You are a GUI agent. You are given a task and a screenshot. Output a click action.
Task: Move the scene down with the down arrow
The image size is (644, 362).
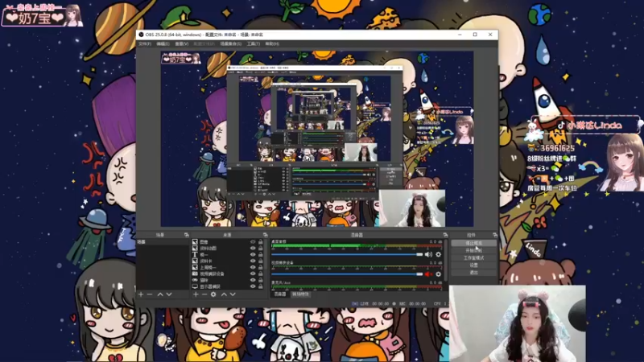[169, 294]
